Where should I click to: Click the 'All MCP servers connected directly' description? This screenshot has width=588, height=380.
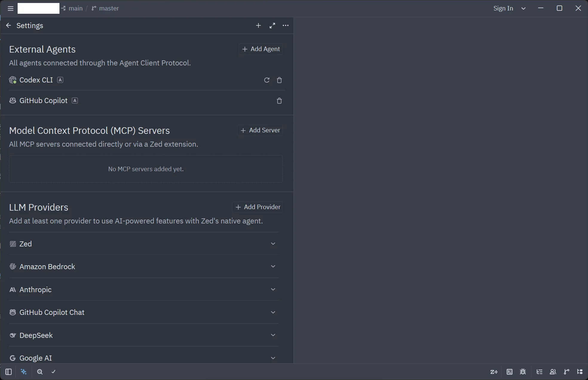103,144
